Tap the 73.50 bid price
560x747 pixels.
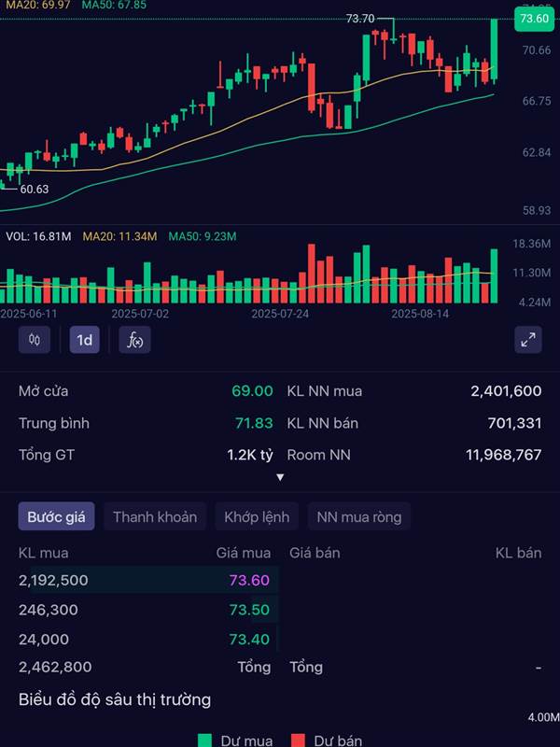(x=249, y=610)
